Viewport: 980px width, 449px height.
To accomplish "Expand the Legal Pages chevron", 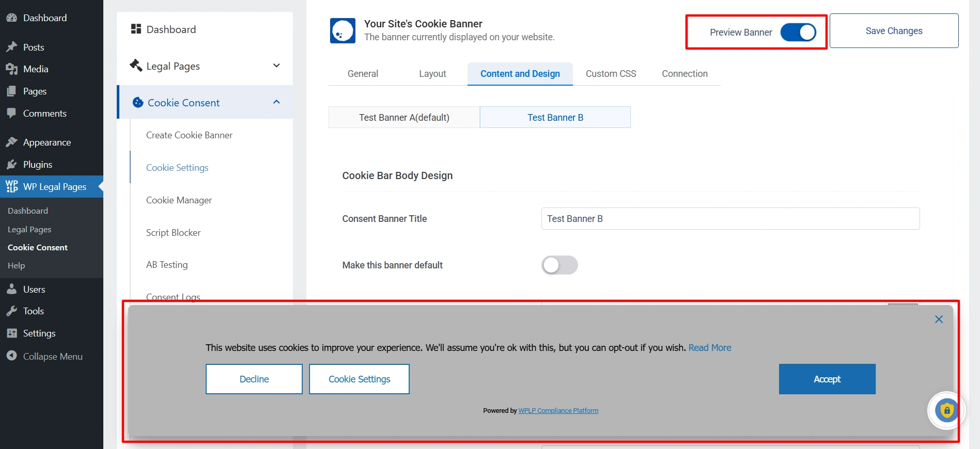I will pyautogui.click(x=276, y=66).
